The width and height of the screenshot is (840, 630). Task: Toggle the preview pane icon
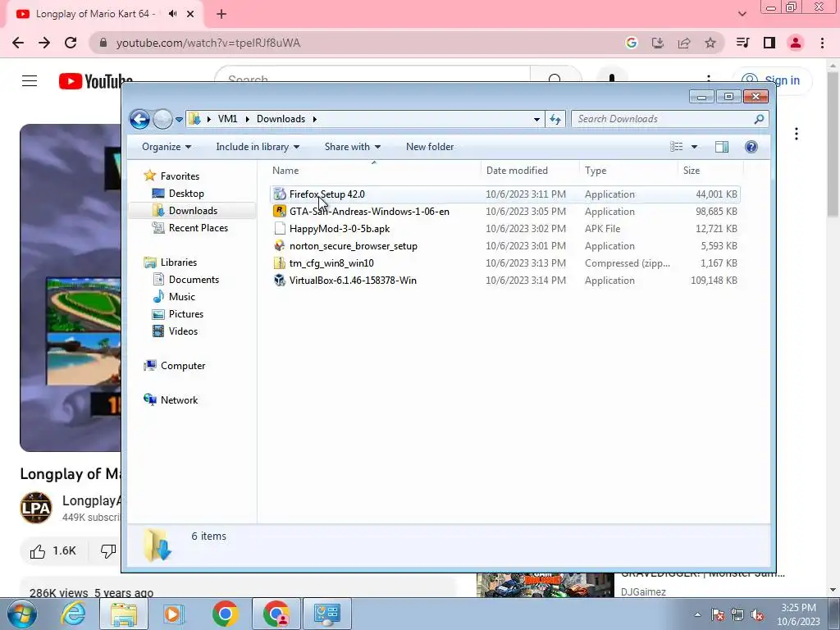(722, 147)
